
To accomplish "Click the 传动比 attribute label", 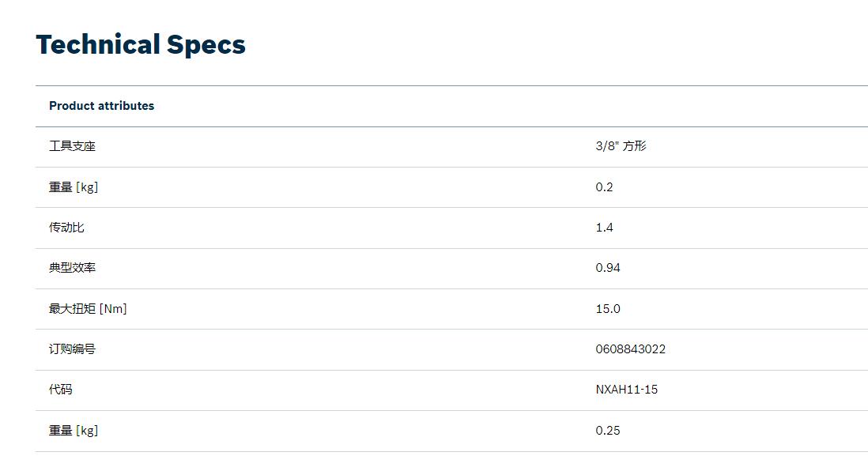I will (x=66, y=228).
